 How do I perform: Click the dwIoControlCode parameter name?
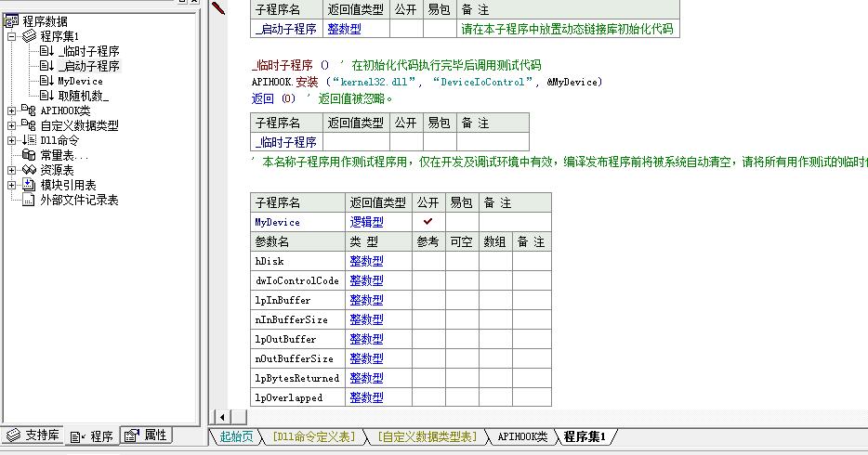[296, 280]
